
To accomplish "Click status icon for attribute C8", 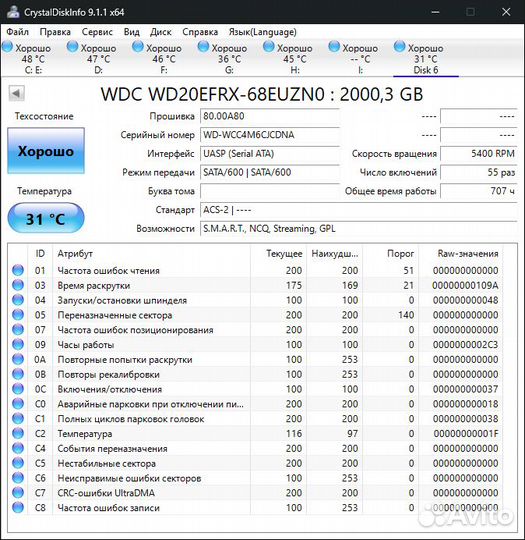I will click(18, 507).
